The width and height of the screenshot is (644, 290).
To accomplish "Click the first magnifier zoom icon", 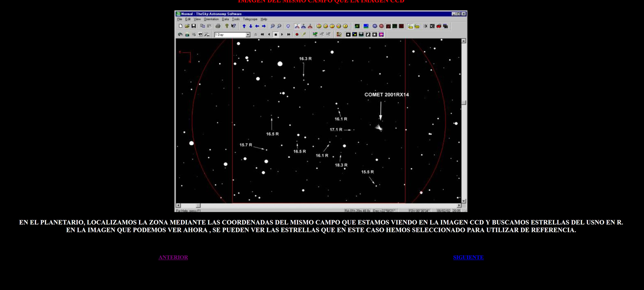I will tap(272, 26).
